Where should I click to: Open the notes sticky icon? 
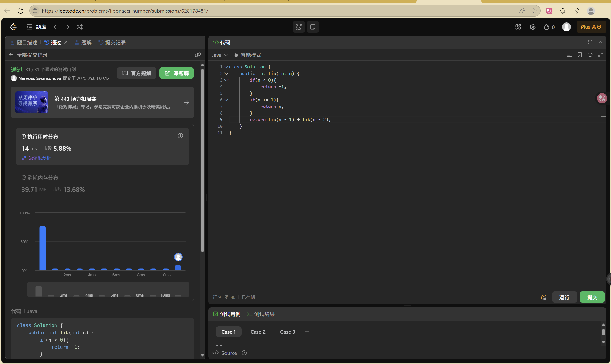click(x=313, y=27)
